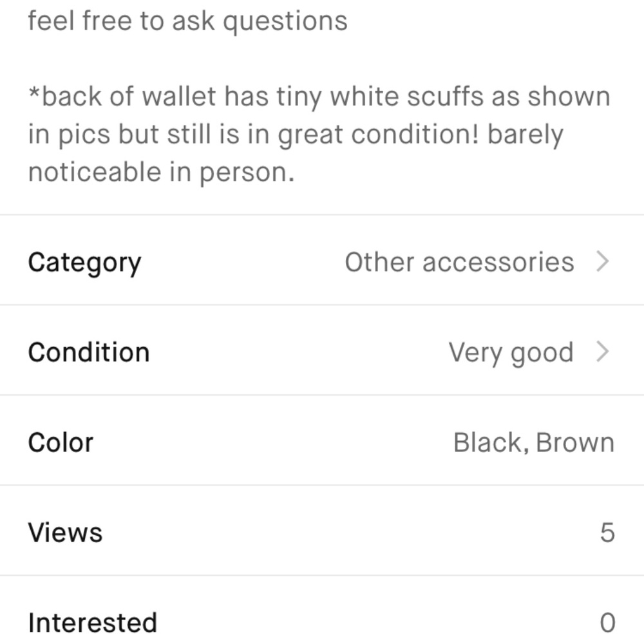Screen dimensions: 644x644
Task: Click the Condition label
Action: click(89, 352)
